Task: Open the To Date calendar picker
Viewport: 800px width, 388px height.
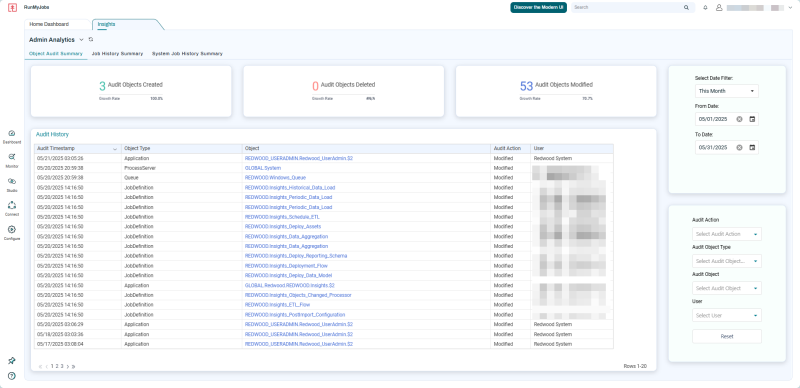Action: pyautogui.click(x=752, y=148)
